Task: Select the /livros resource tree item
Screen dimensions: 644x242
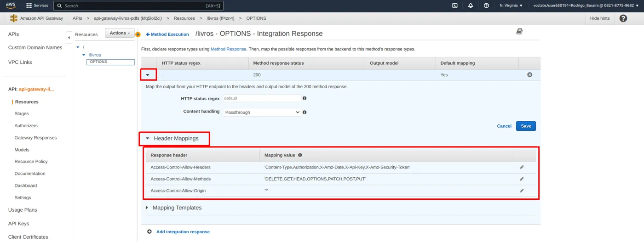Action: [95, 55]
